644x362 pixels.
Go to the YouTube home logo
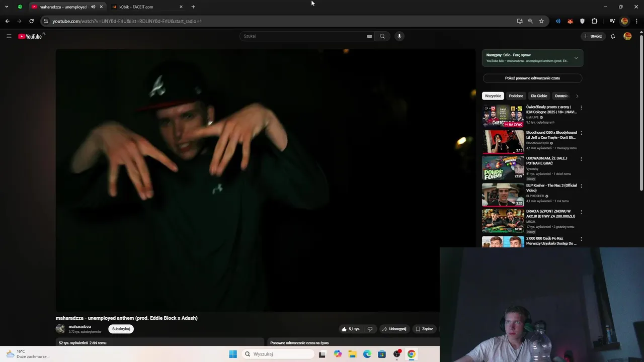coord(30,36)
